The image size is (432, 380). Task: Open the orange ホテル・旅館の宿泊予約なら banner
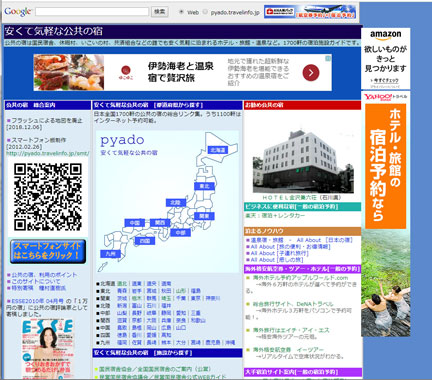pyautogui.click(x=385, y=166)
